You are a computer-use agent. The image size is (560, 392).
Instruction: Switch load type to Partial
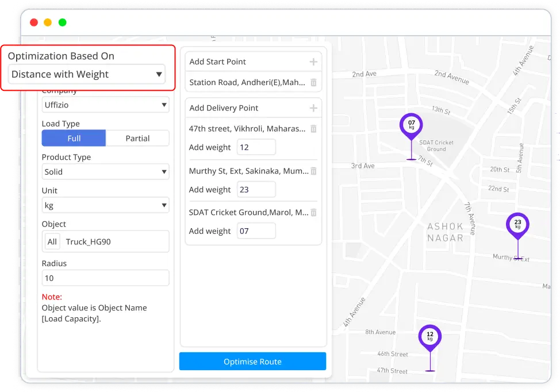137,139
